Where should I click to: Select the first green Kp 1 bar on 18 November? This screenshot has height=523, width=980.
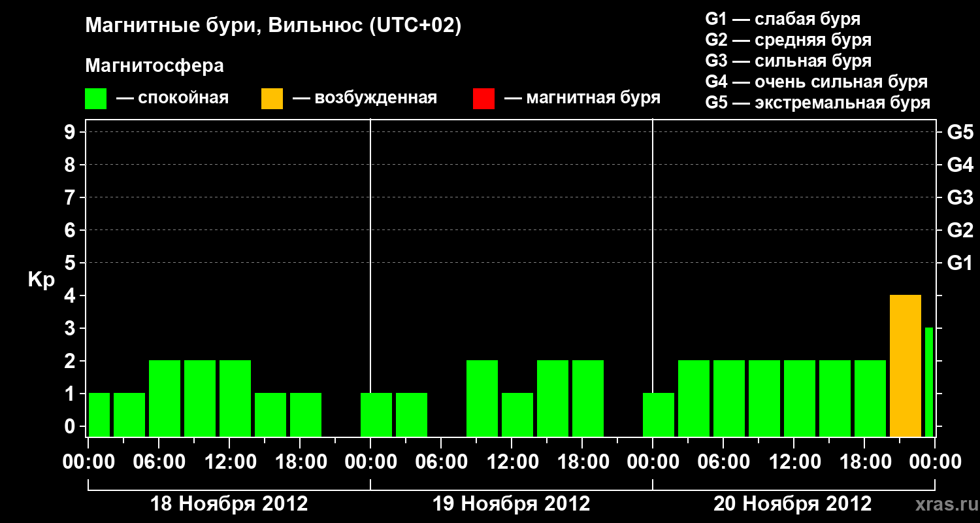[x=99, y=415]
